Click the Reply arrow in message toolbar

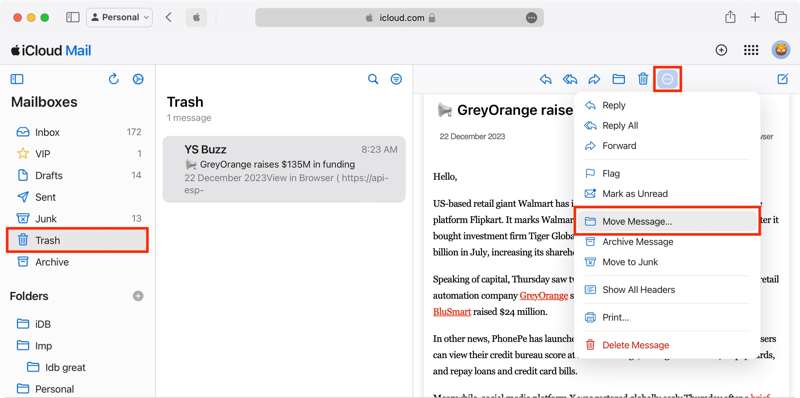pyautogui.click(x=545, y=79)
